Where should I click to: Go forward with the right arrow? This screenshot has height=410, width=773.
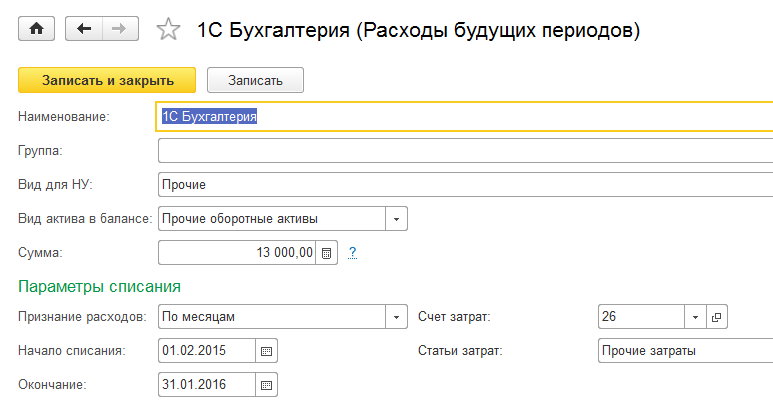120,30
